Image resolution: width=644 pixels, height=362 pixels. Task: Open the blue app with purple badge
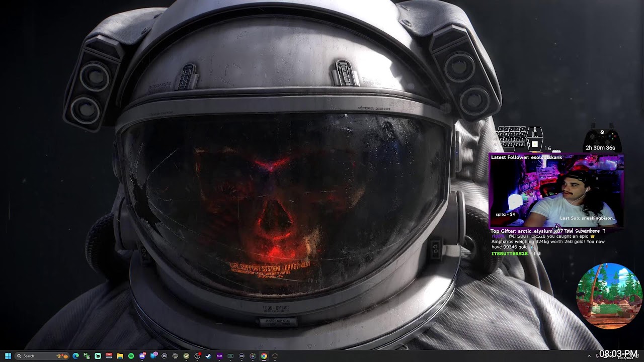pos(153,356)
